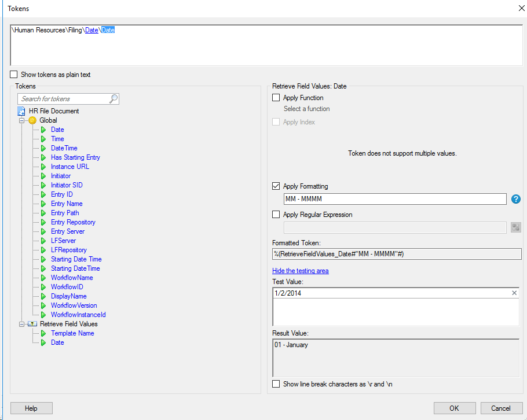Viewport: 527px width, 420px height.
Task: Clear the Test Value with the X icon
Action: (x=514, y=293)
